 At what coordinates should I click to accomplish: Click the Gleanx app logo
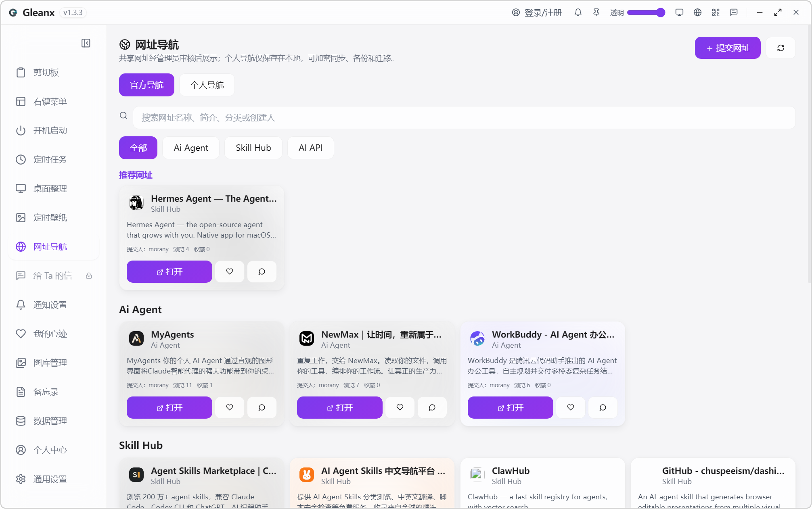(x=13, y=13)
